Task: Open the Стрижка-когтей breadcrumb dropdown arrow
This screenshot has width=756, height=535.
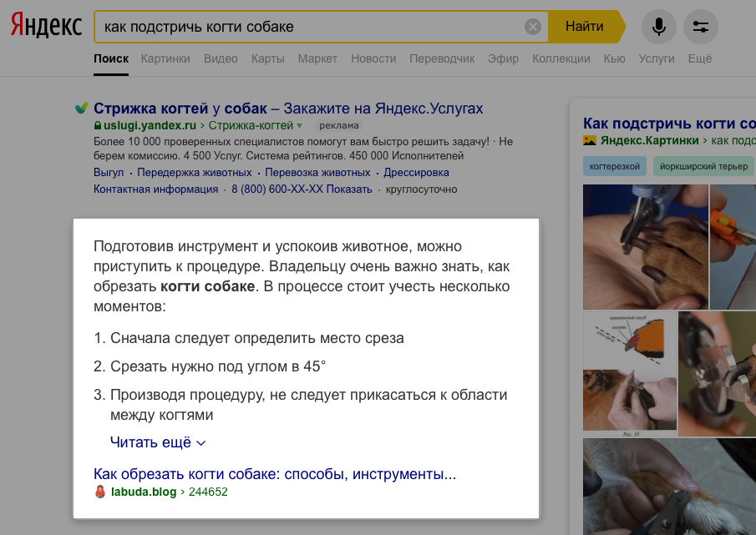Action: pyautogui.click(x=299, y=126)
